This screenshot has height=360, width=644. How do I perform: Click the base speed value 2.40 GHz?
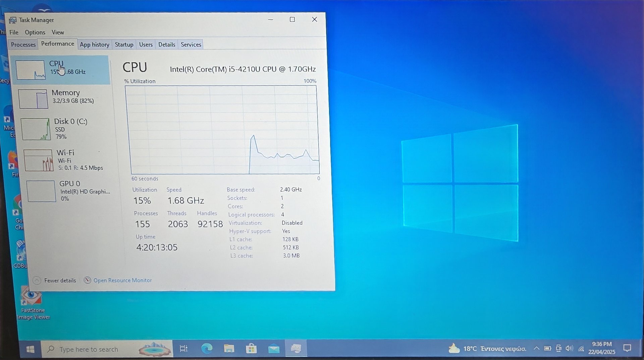point(291,189)
